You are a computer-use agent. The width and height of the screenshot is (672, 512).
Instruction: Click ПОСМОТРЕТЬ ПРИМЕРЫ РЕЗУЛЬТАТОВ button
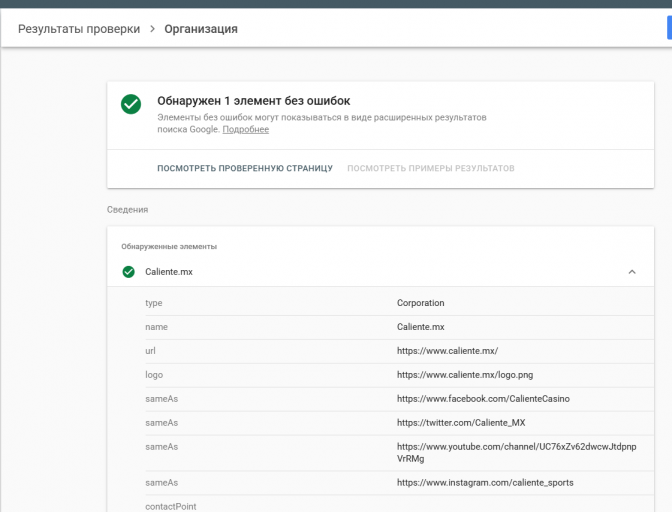(431, 168)
